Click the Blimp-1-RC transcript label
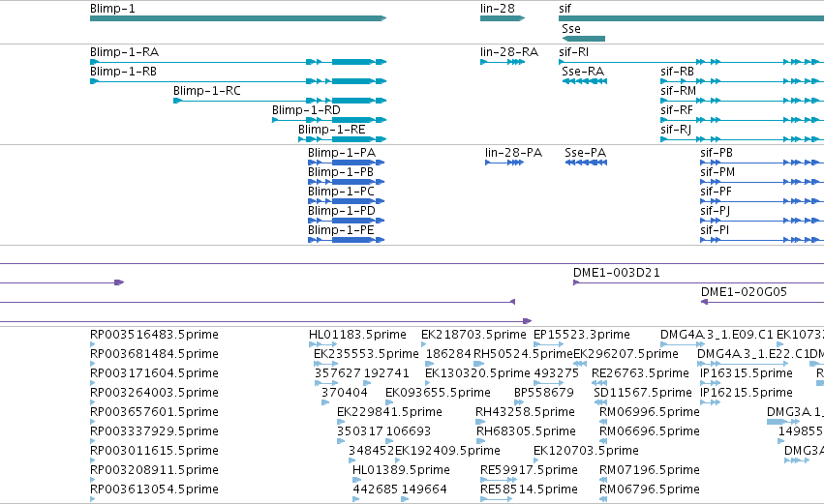This screenshot has height=504, width=824. [207, 91]
